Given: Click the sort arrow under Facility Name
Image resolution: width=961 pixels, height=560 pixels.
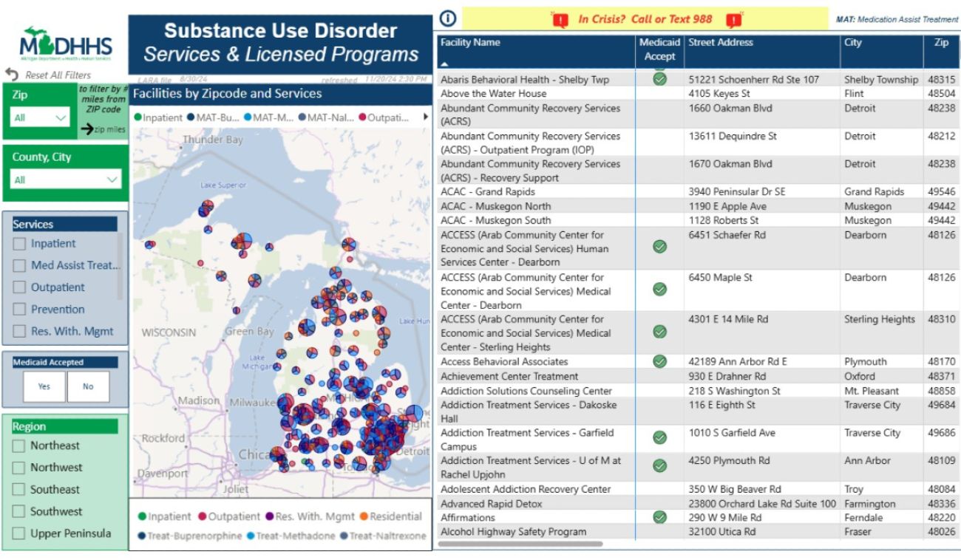Looking at the screenshot, I should click(444, 64).
